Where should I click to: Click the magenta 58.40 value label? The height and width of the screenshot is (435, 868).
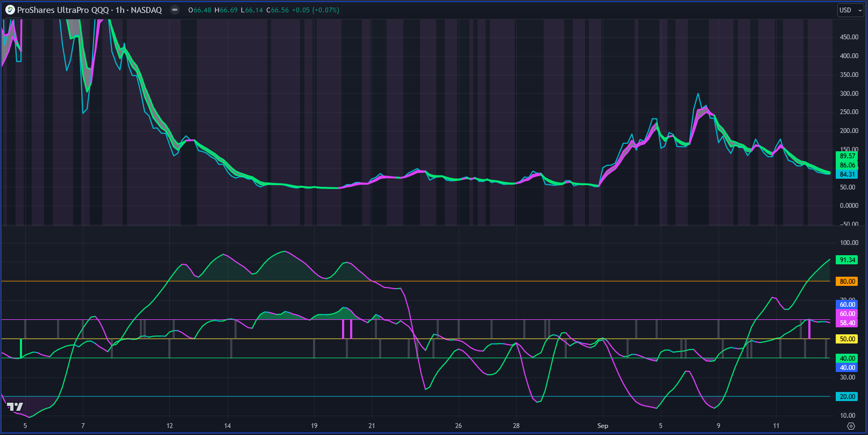pyautogui.click(x=847, y=323)
